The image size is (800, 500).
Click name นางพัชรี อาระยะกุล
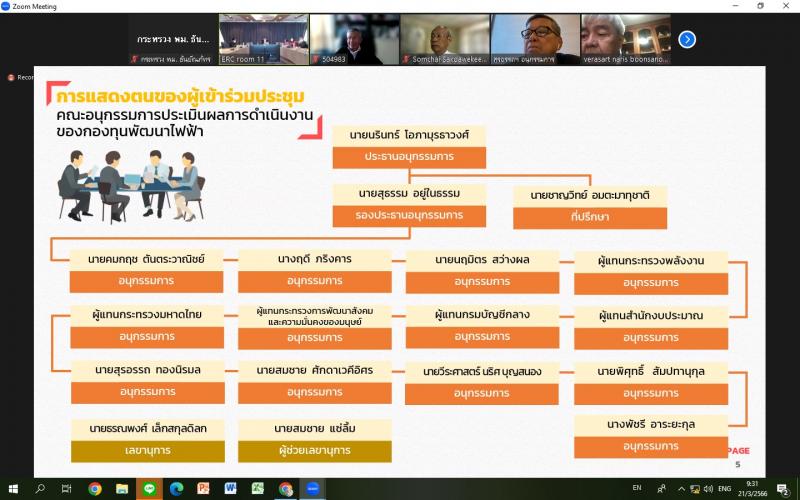tap(651, 424)
